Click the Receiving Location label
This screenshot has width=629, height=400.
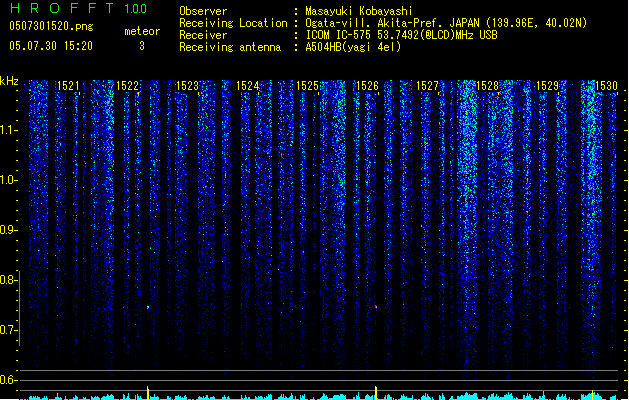(233, 23)
